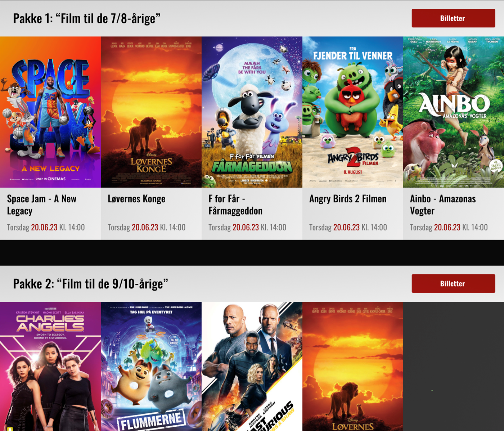Click the showtime under Space Jam
This screenshot has height=431, width=504.
coord(46,227)
